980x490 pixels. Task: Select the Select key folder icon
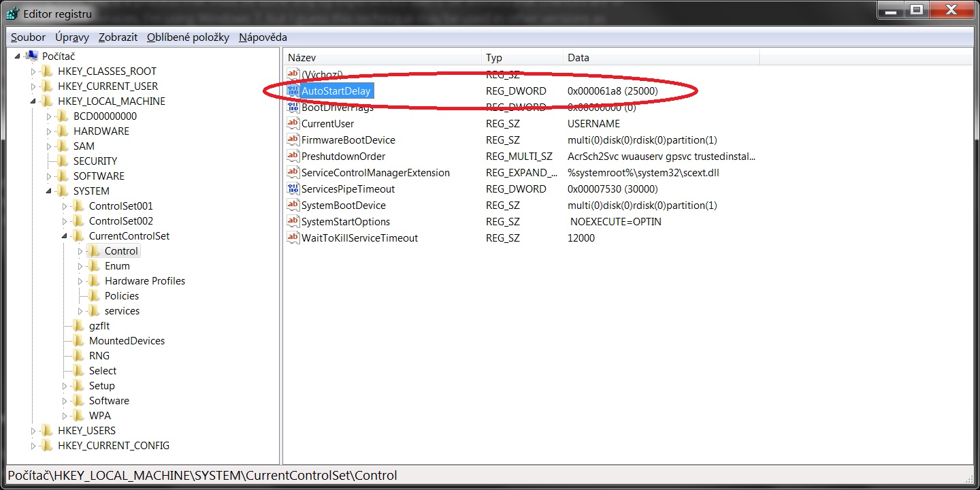(78, 371)
